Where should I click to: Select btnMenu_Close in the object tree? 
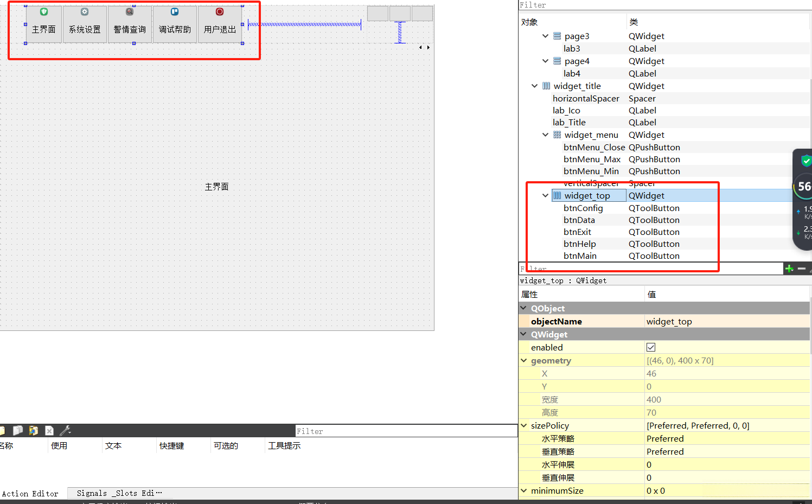pyautogui.click(x=594, y=148)
